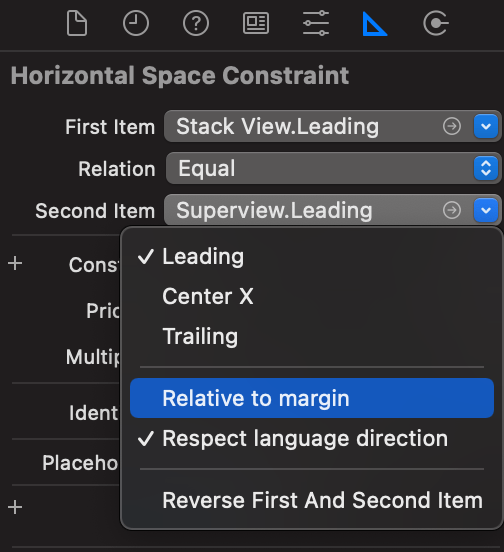Open the History inspector clock icon
The height and width of the screenshot is (552, 504).
[136, 24]
